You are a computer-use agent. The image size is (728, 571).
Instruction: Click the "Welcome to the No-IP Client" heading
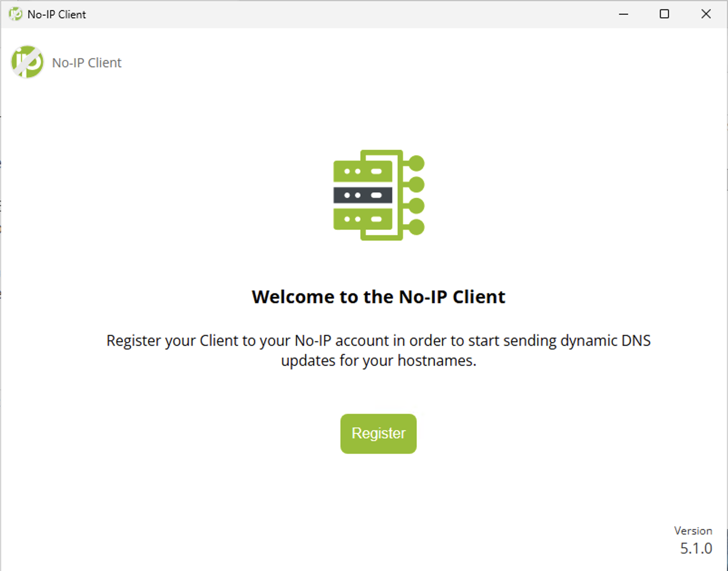tap(379, 297)
